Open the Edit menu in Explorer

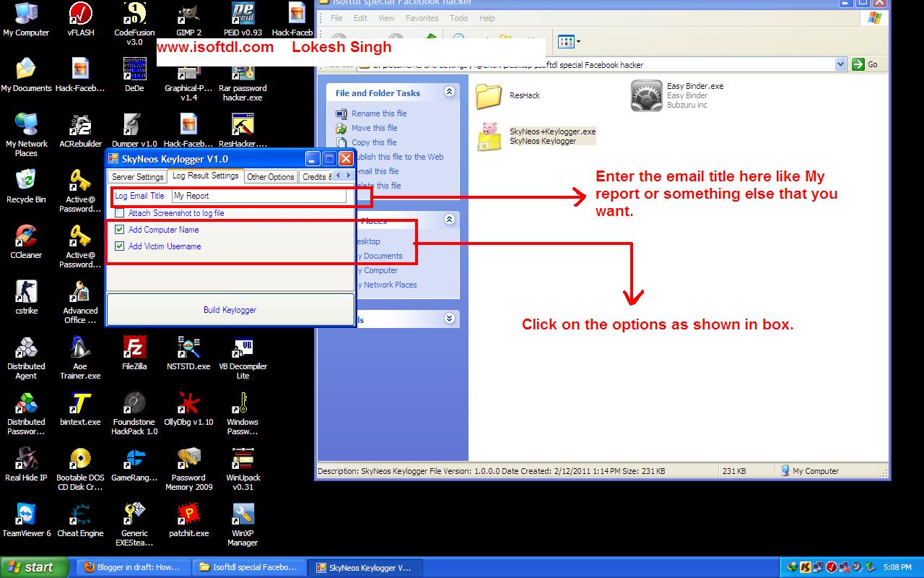360,18
